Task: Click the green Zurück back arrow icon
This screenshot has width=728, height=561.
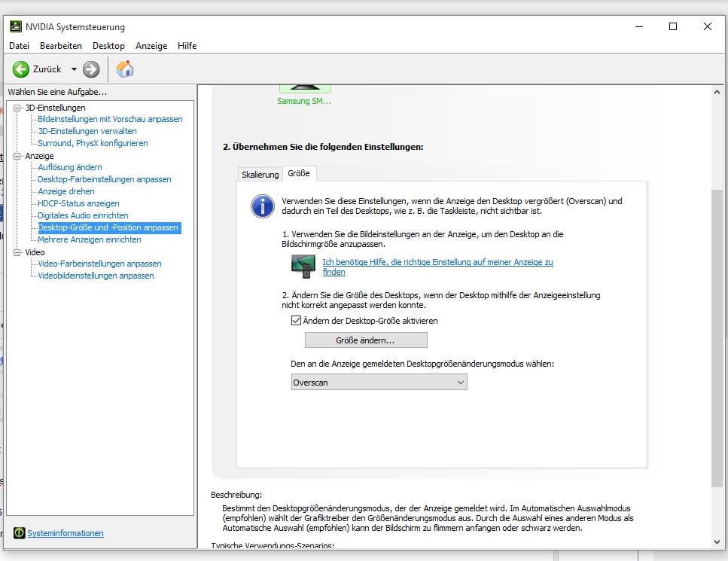Action: pyautogui.click(x=20, y=69)
